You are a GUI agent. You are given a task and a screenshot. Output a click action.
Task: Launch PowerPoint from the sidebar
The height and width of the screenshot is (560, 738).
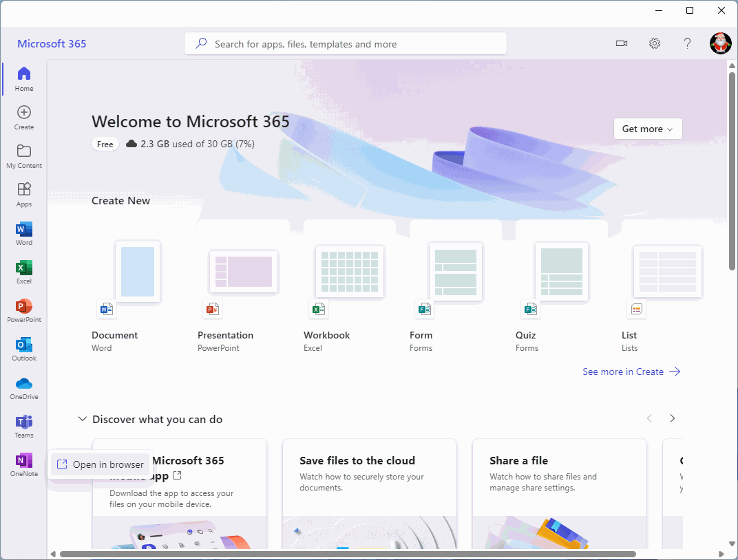[x=24, y=310]
